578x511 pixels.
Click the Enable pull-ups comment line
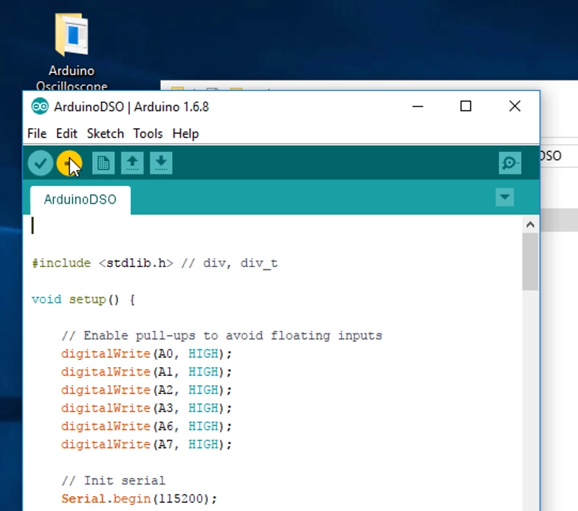pos(222,336)
